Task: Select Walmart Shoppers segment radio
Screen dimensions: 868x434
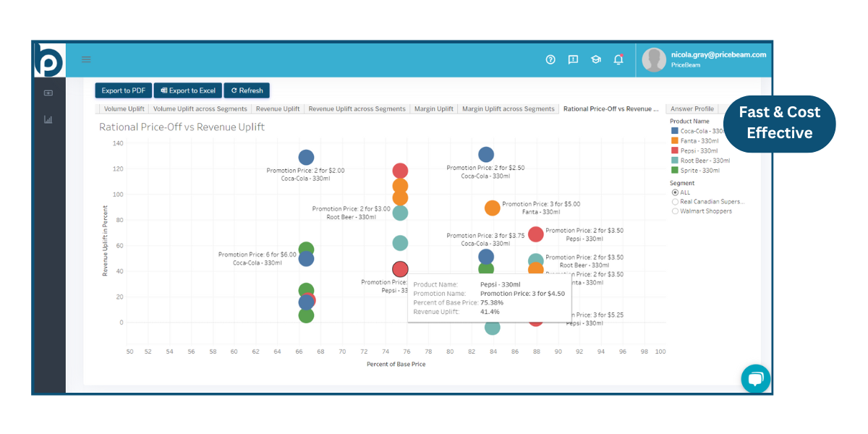Action: click(676, 211)
